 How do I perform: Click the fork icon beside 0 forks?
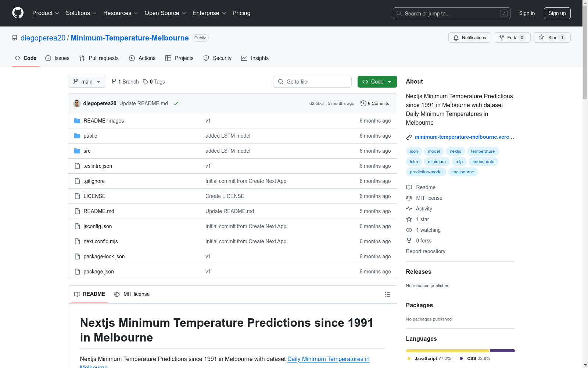click(409, 241)
